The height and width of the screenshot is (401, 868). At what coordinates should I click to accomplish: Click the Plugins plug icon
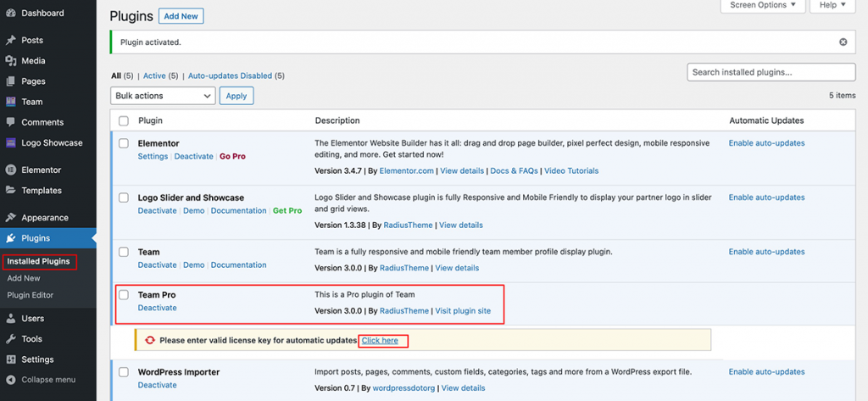(x=10, y=238)
